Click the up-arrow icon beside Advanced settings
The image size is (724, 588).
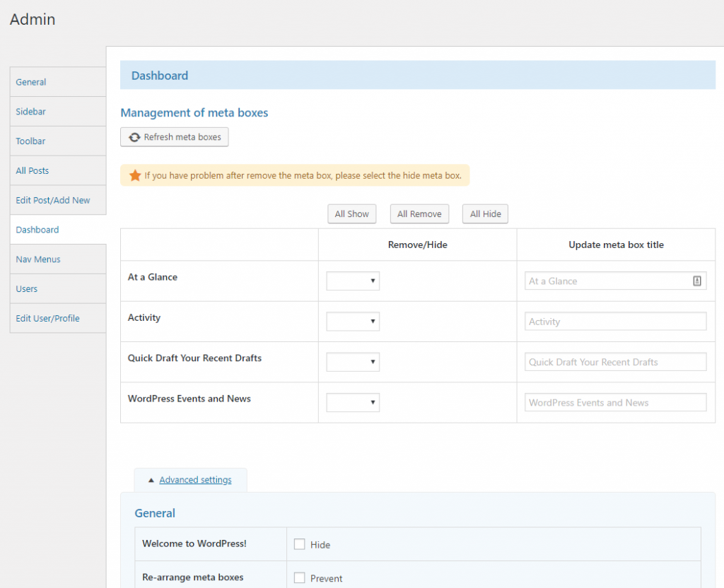click(x=151, y=479)
